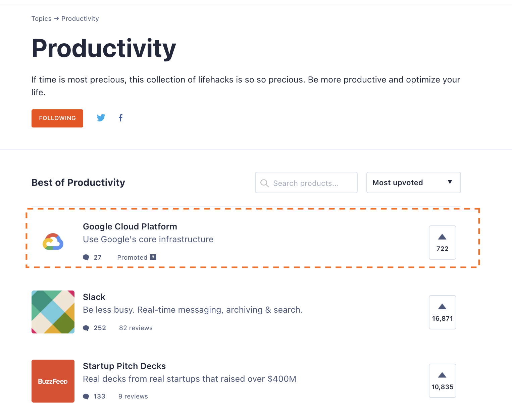Screen dimensions: 512x420
Task: Click the Promoted question mark icon
Action: tap(153, 257)
